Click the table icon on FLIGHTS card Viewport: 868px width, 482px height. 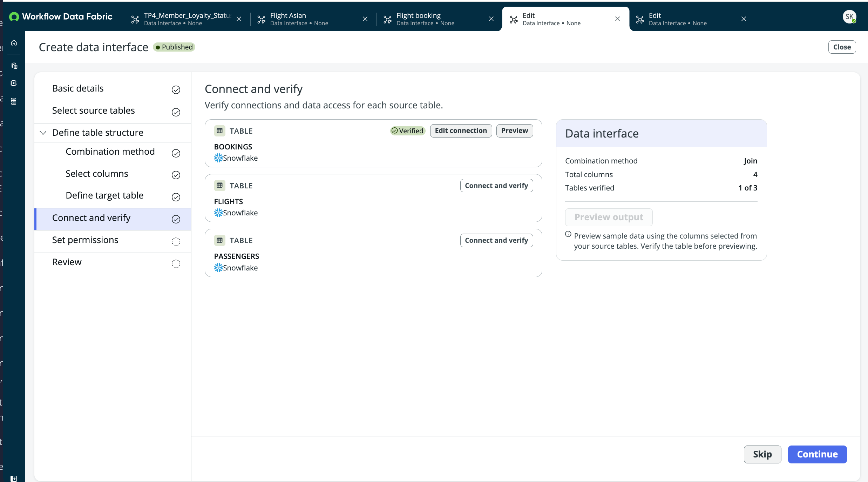coord(220,186)
